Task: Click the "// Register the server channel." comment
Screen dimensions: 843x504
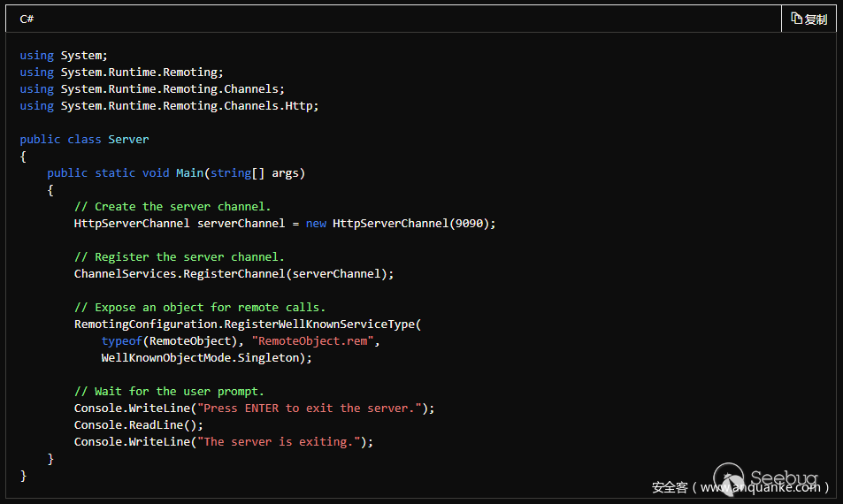Action: click(179, 256)
